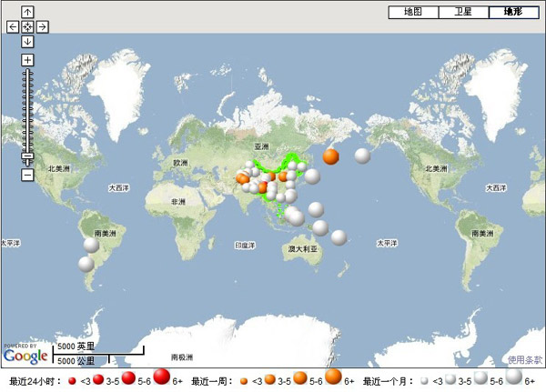Click the 5000 公里 scale bar label
Screen dimensions: 546x392
pos(76,361)
